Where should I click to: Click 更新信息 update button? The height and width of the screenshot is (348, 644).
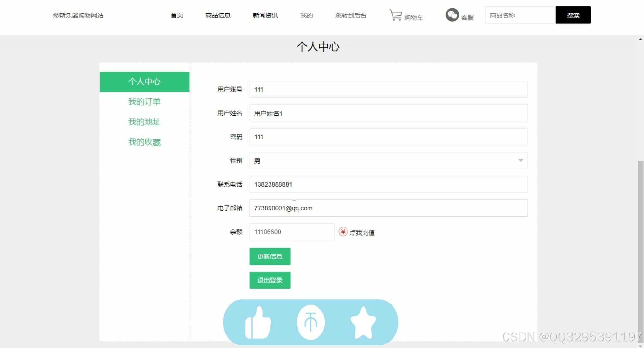(x=270, y=256)
